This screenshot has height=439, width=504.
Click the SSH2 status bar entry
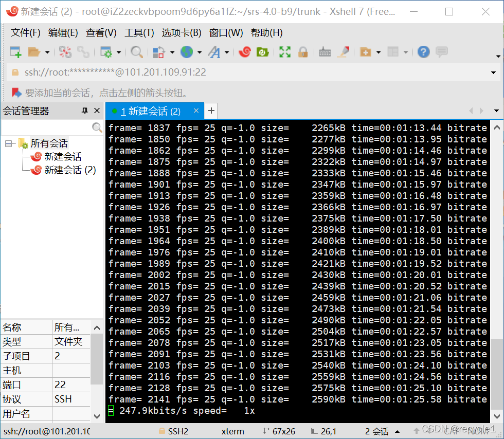pos(174,431)
